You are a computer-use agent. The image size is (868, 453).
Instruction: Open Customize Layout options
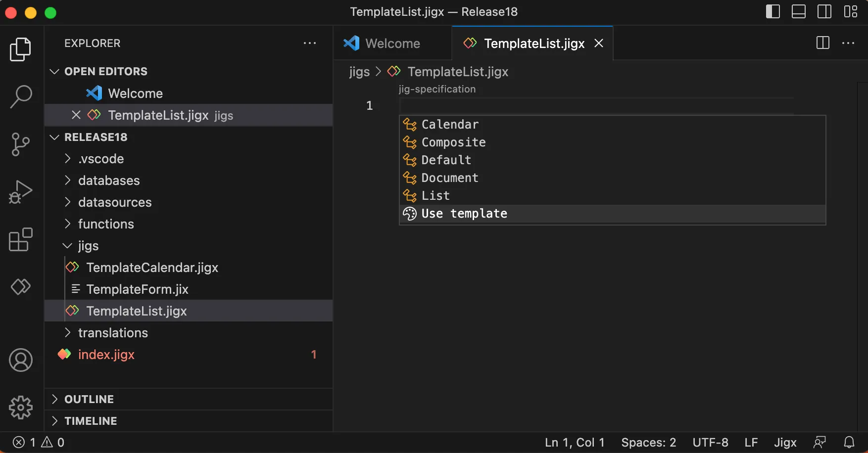[851, 11]
